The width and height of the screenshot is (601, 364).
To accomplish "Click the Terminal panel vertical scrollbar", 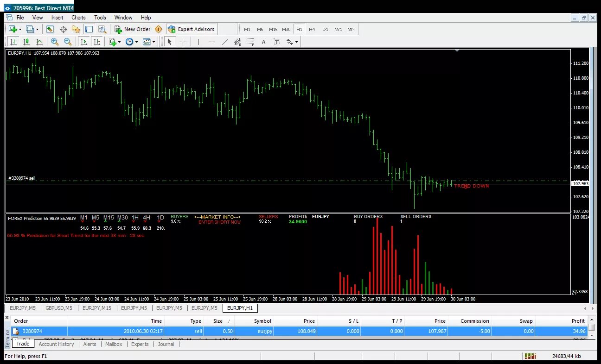I will (592, 328).
